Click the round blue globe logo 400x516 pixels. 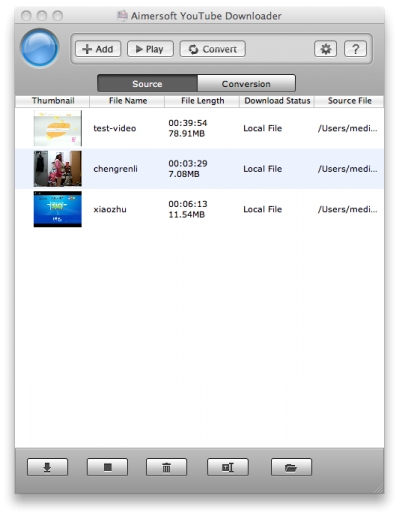40,48
